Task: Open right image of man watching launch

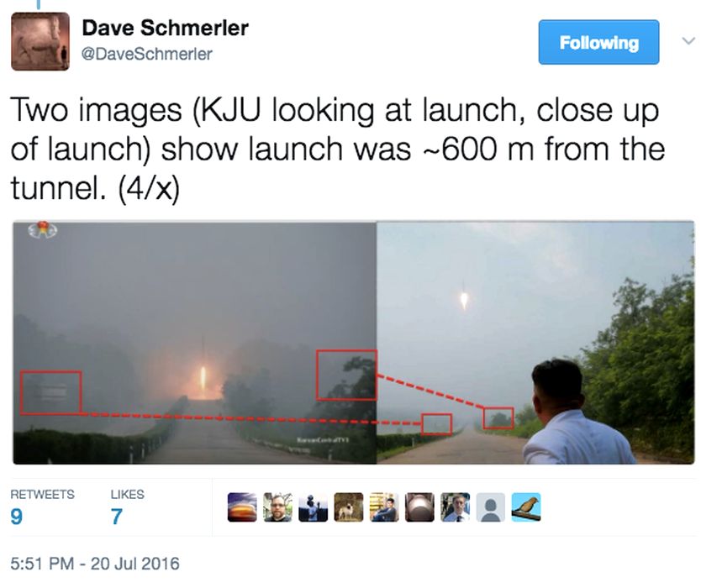Action: (535, 343)
